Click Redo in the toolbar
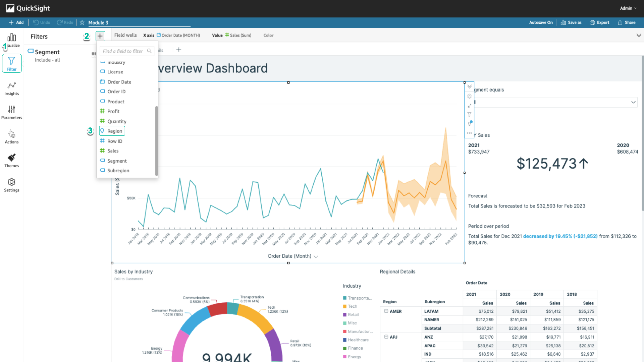 point(65,22)
